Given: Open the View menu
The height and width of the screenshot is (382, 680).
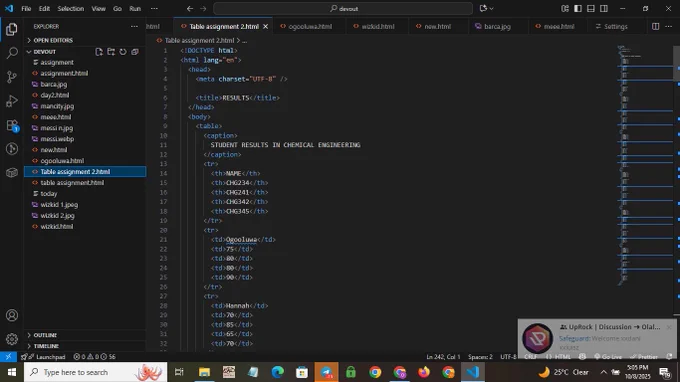Looking at the screenshot, I should click(x=98, y=8).
